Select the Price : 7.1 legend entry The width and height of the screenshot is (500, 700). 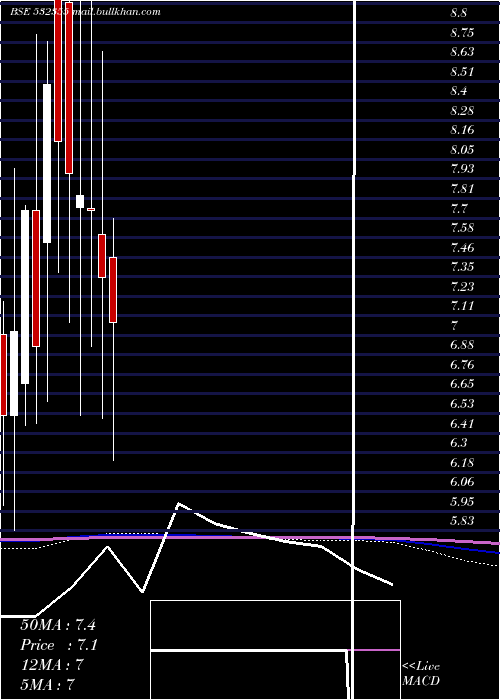click(x=59, y=645)
